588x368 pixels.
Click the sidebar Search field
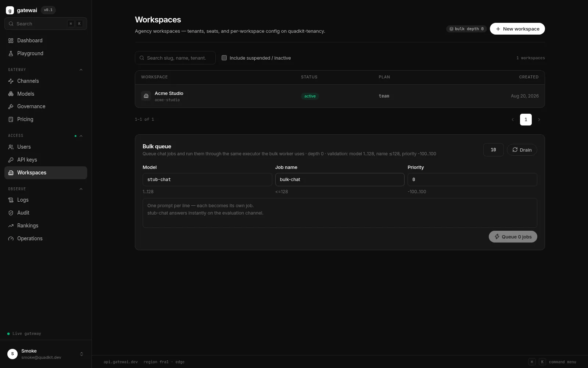[46, 24]
